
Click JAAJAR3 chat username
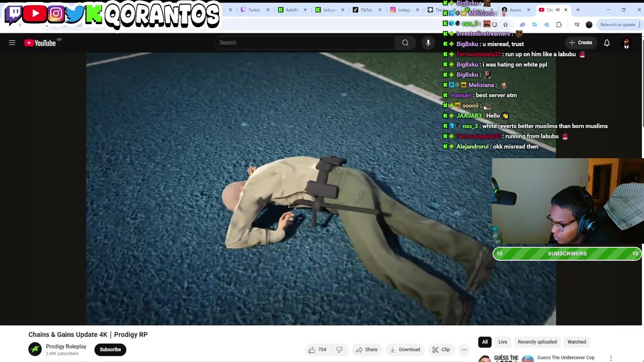tap(469, 116)
